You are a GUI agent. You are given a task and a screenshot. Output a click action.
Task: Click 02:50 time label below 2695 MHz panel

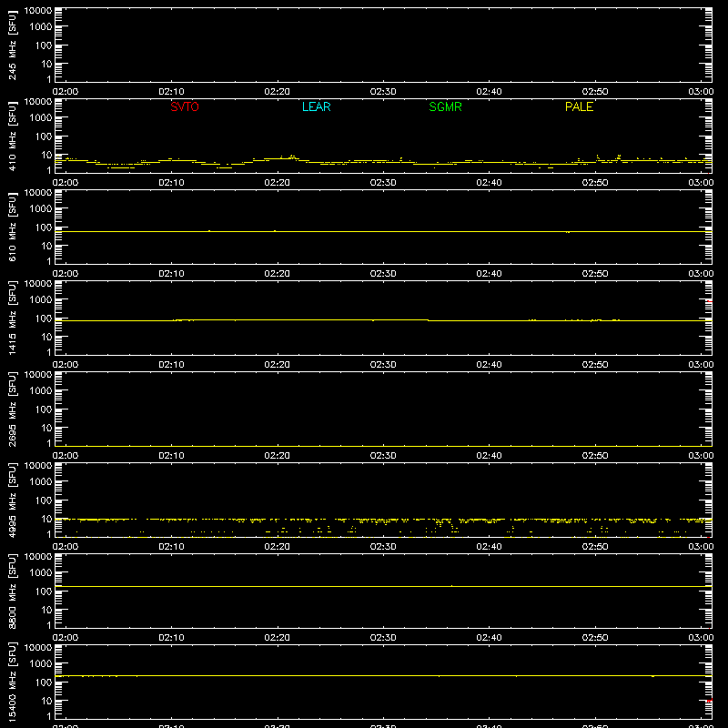[x=595, y=456]
